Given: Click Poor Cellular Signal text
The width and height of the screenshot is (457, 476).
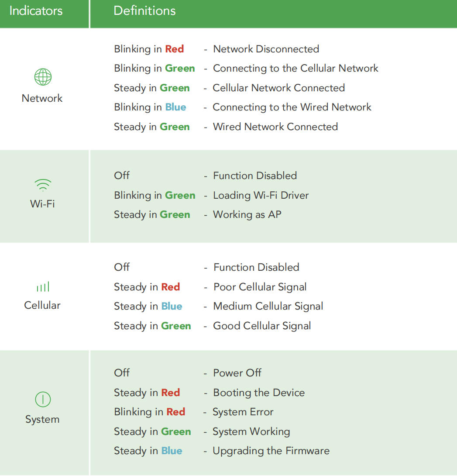Looking at the screenshot, I should (x=260, y=287).
